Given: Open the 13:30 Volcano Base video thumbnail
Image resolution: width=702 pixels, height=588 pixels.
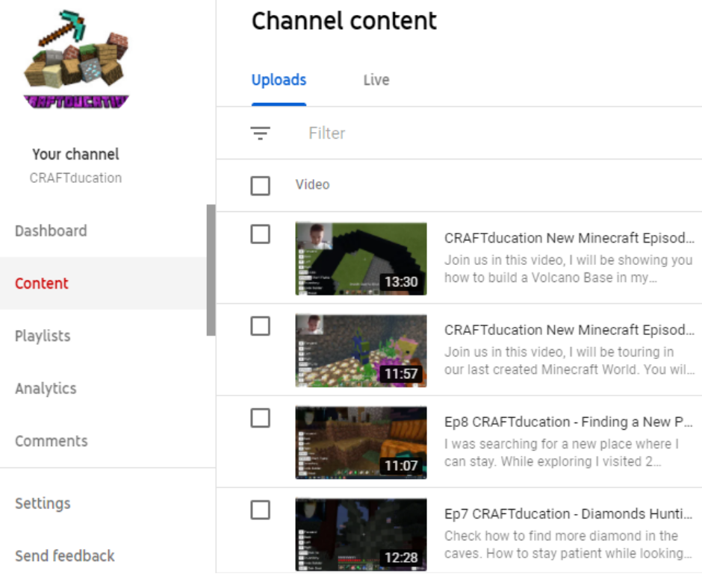Looking at the screenshot, I should pos(361,258).
